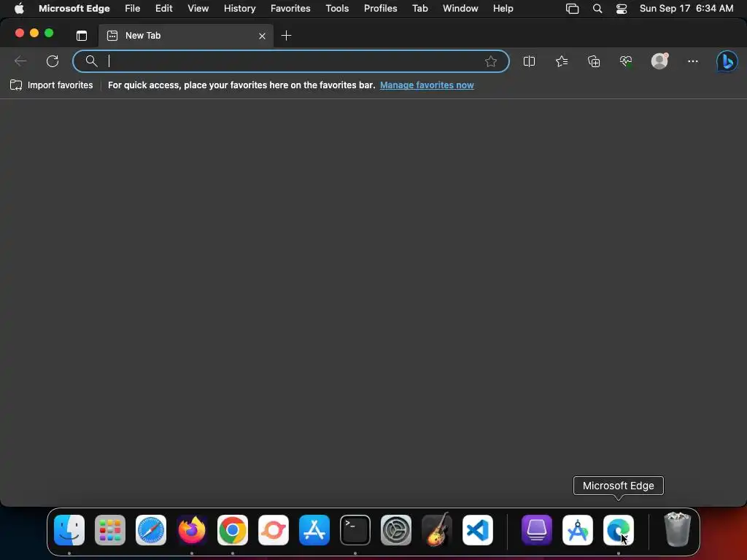
Task: Open Launchpad from the Dock
Action: (x=110, y=530)
